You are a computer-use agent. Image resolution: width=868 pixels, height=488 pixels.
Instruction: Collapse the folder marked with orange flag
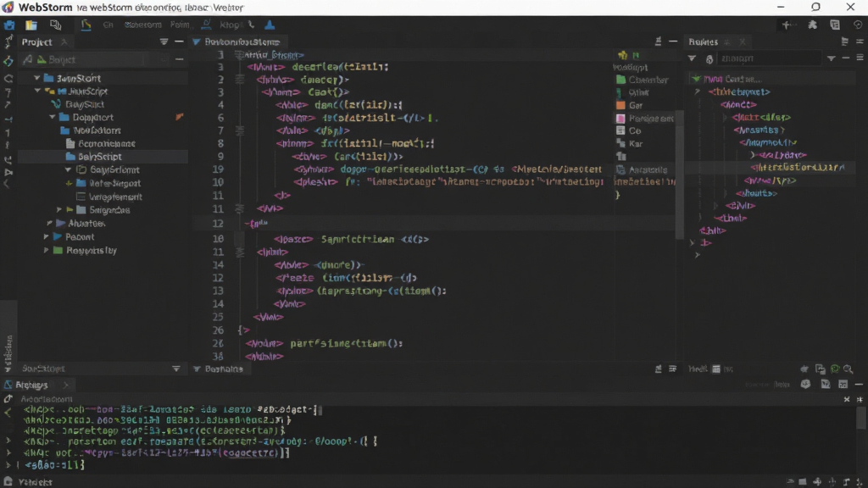53,117
